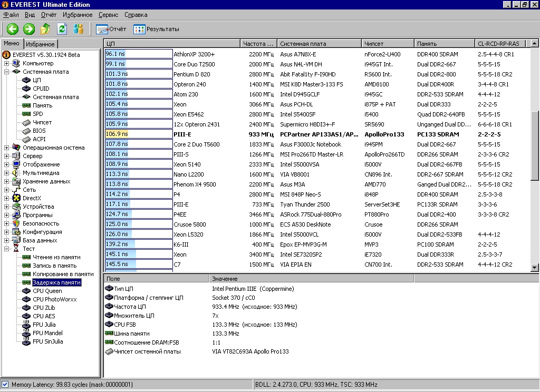This screenshot has width=540, height=392.
Task: Collapse the Тест tree node
Action: tap(6, 249)
